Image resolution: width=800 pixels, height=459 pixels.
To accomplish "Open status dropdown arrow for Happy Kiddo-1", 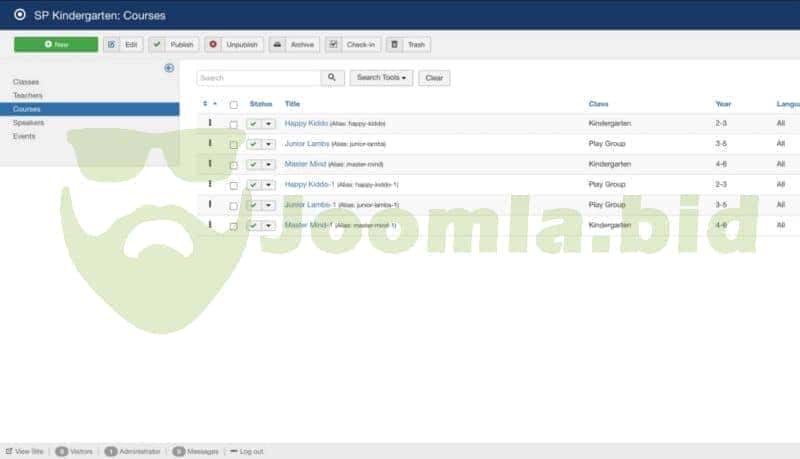I will pyautogui.click(x=268, y=185).
